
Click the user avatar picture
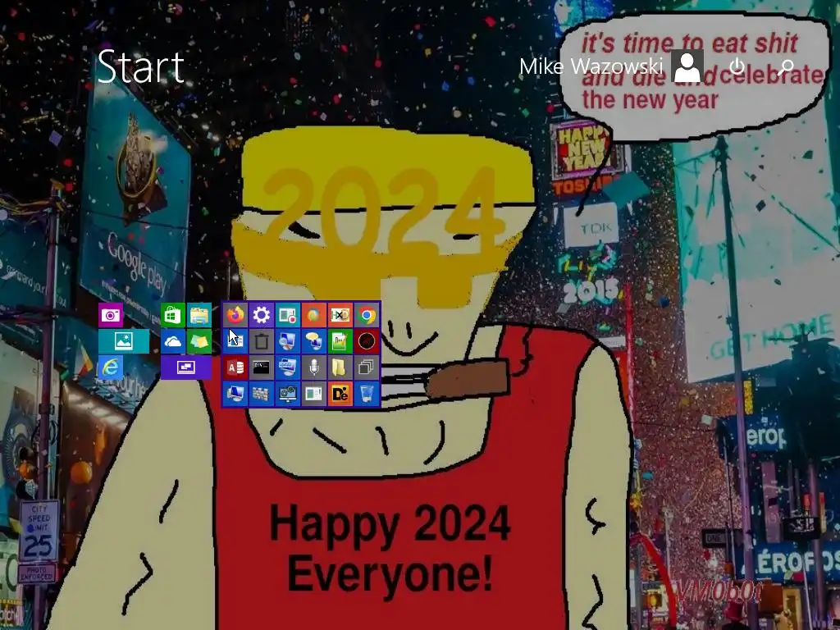point(687,66)
